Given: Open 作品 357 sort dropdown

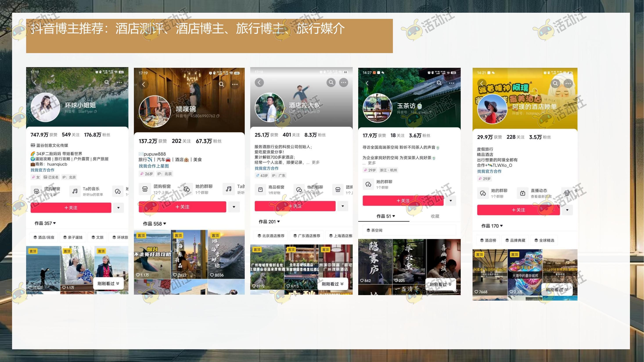Looking at the screenshot, I should point(45,223).
